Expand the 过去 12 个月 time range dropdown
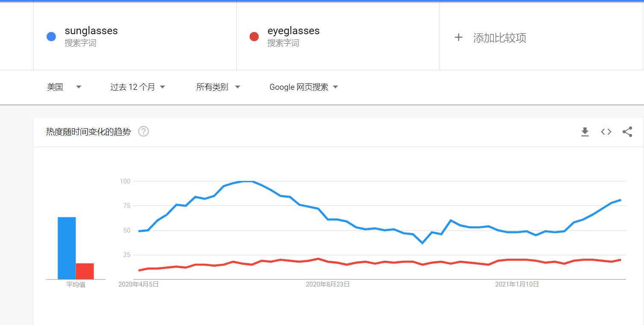The height and width of the screenshot is (325, 644). [138, 87]
